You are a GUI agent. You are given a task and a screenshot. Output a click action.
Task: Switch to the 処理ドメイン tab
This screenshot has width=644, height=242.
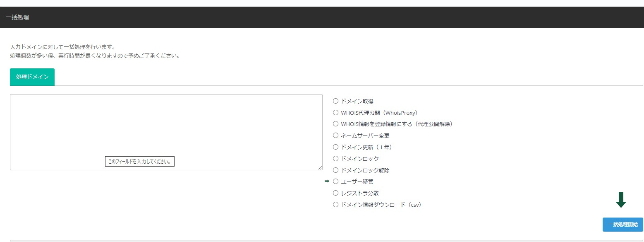[32, 77]
